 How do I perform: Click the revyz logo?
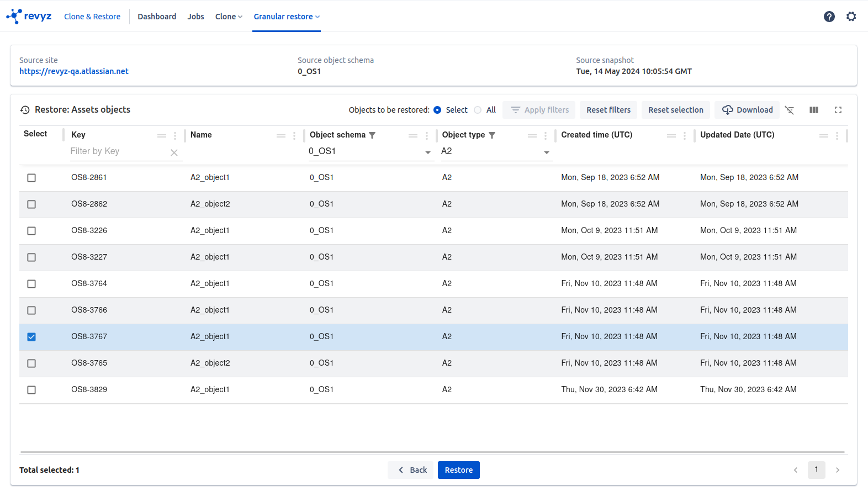[29, 16]
